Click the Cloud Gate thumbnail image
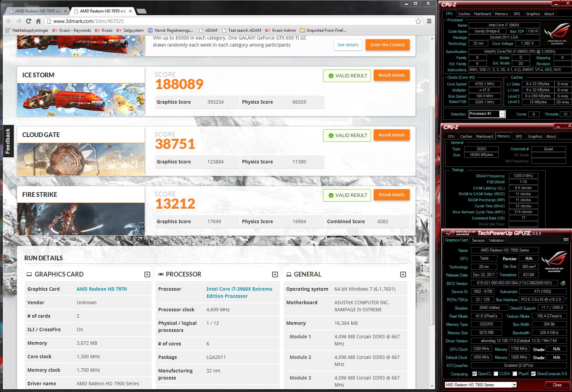 coord(81,159)
